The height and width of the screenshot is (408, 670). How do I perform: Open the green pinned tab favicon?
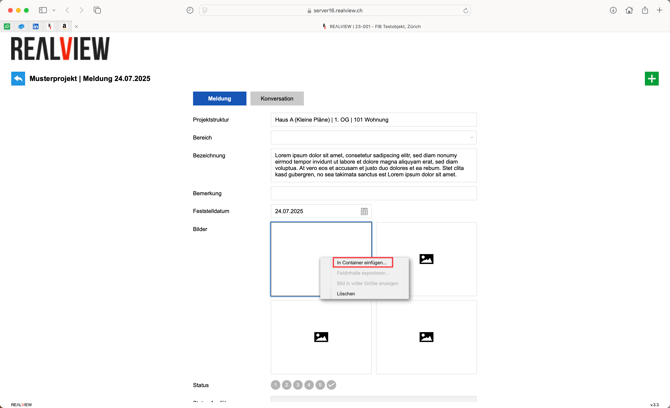(7, 26)
